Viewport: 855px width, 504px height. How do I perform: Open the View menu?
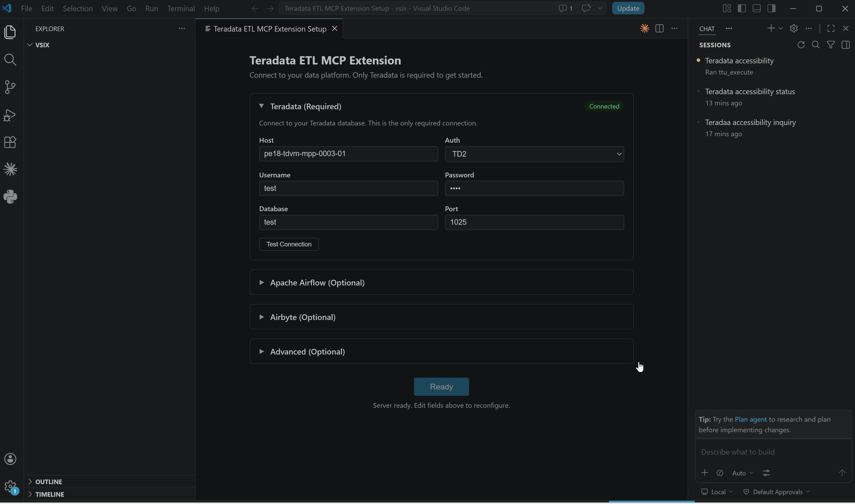(x=110, y=8)
